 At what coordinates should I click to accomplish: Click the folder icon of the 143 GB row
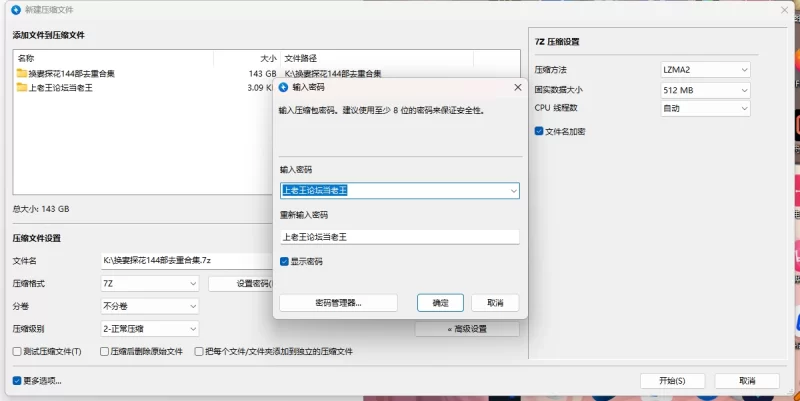[x=21, y=73]
